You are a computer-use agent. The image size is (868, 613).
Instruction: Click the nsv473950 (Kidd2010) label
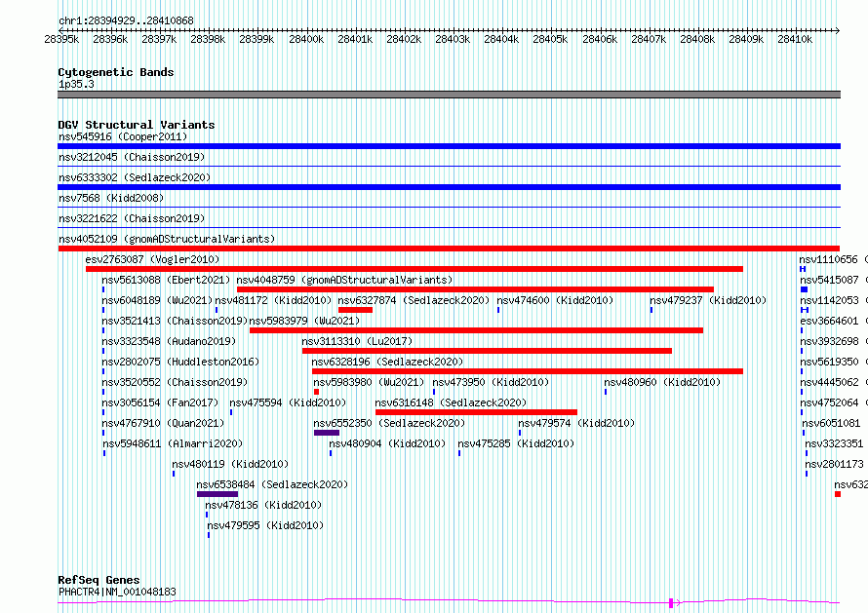coord(491,382)
